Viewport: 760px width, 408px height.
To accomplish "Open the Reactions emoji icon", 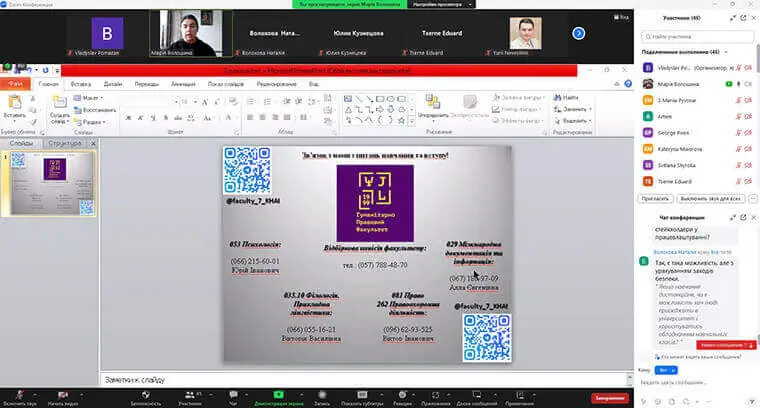I will [400, 393].
